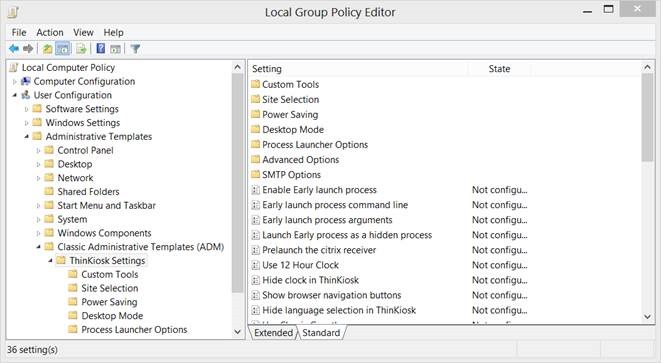Open the Action menu

[50, 32]
